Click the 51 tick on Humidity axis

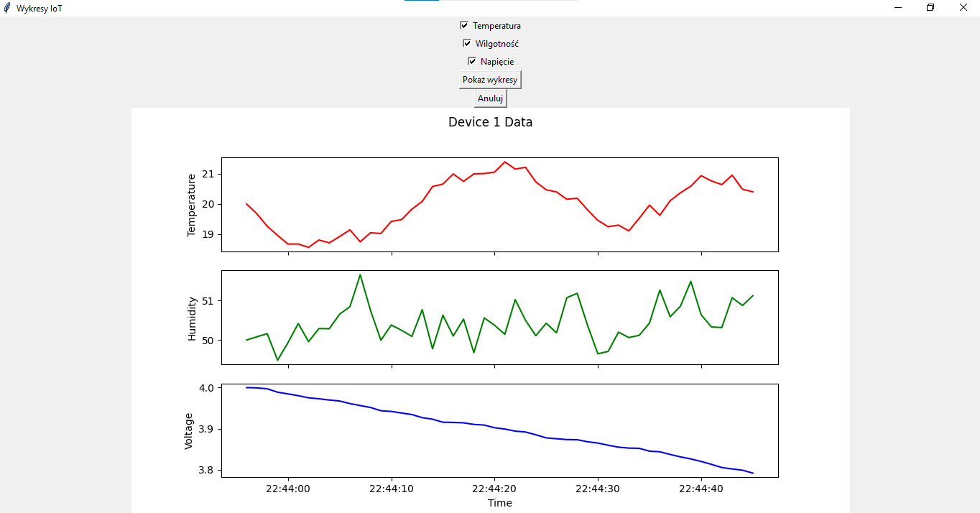[208, 301]
